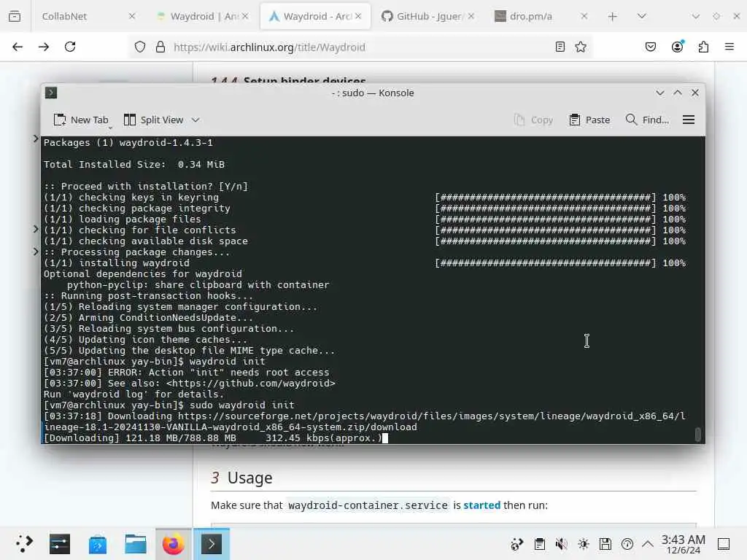Image resolution: width=747 pixels, height=560 pixels.
Task: Click the 'started' link on the wiki
Action: coord(481,505)
